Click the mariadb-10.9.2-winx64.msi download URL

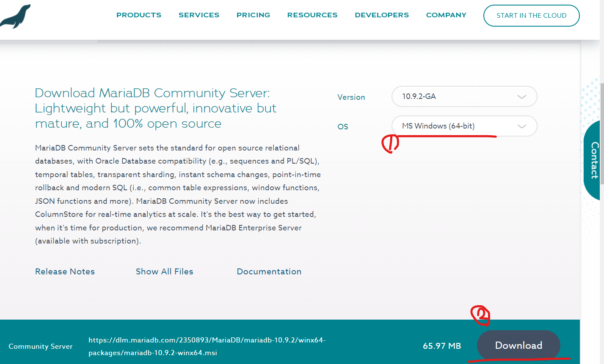tap(207, 346)
